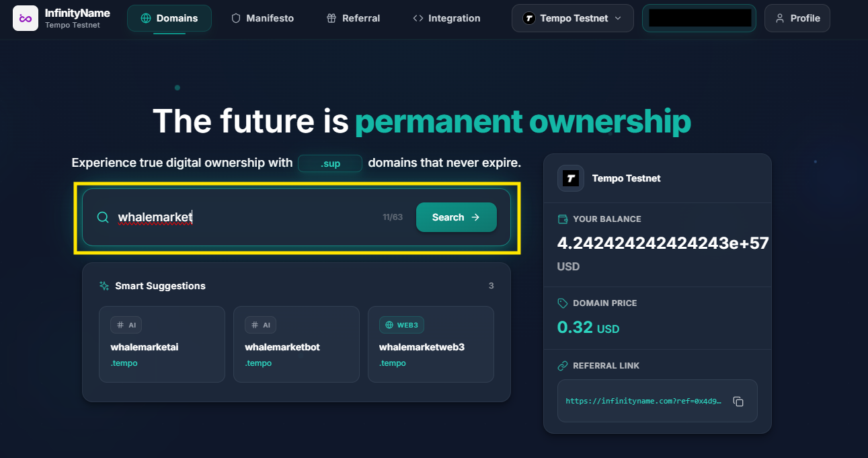Click the chain-link icon beside REFERRAL LINK
Screen dimensions: 868x458
click(x=562, y=366)
